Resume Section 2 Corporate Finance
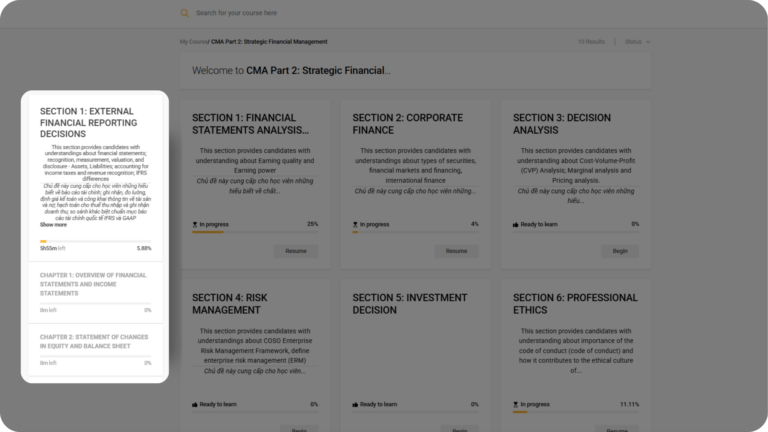 click(456, 251)
